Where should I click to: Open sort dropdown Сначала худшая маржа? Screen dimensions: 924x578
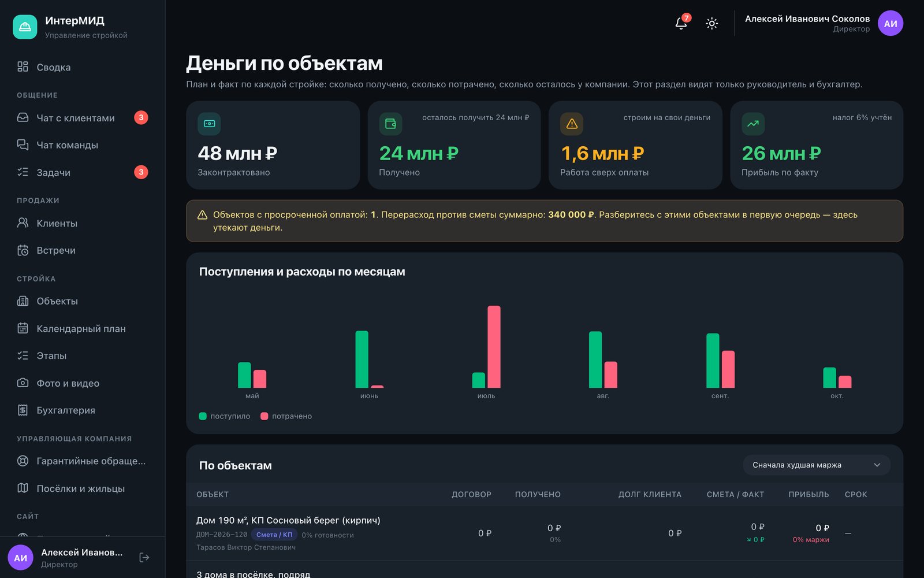[817, 465]
